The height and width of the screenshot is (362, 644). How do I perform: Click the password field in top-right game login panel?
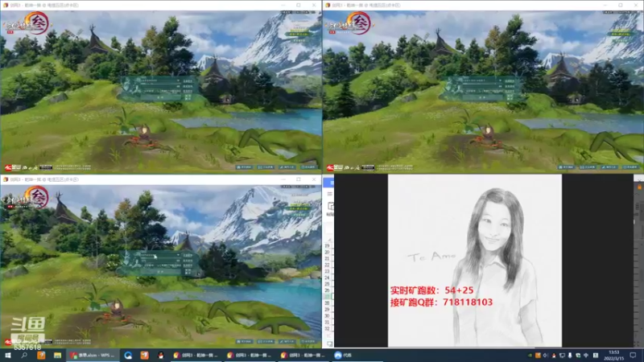click(482, 86)
